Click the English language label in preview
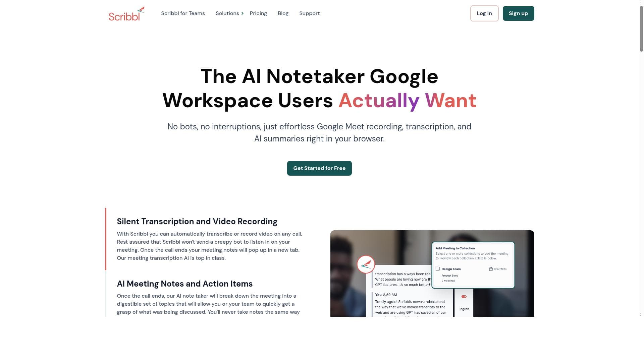 pos(464,309)
